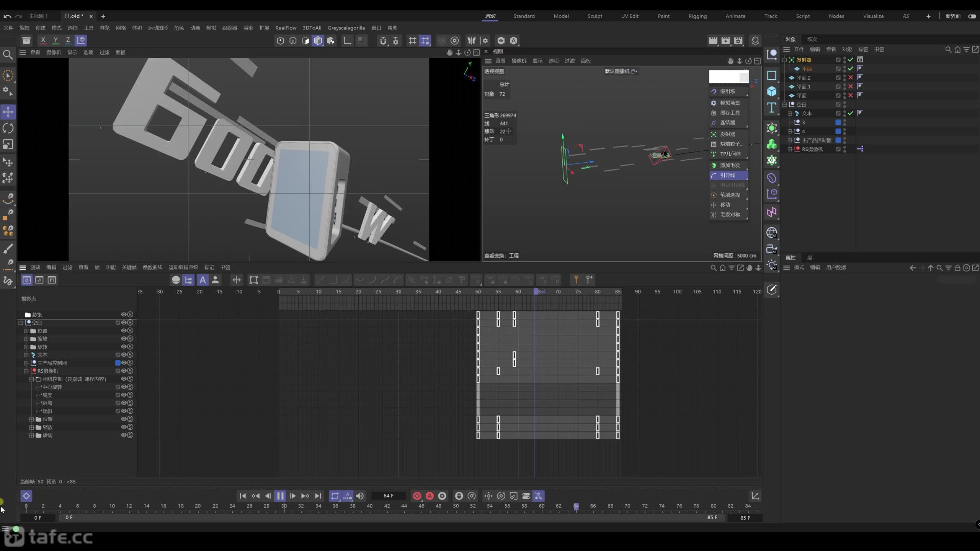Add a Cube primitive object
The height and width of the screenshot is (551, 980).
coord(771,91)
